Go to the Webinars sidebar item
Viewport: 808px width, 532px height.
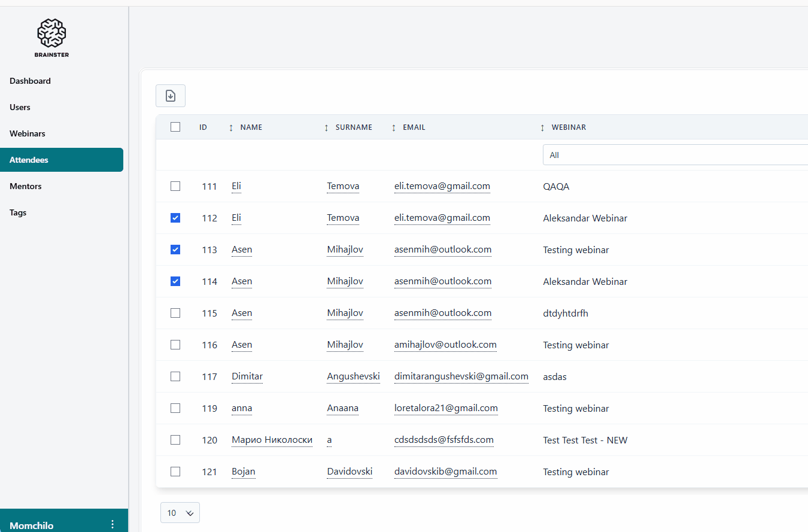28,133
